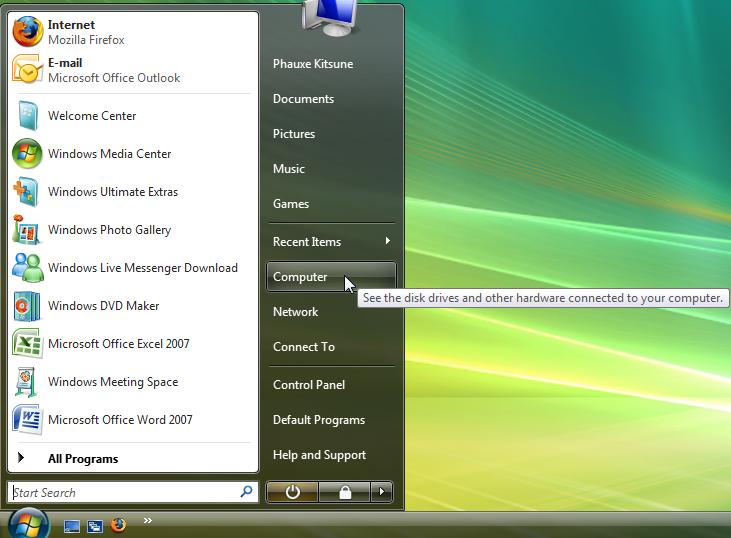Click Windows Live Messenger Download icon
The width and height of the screenshot is (731, 538).
[x=28, y=268]
